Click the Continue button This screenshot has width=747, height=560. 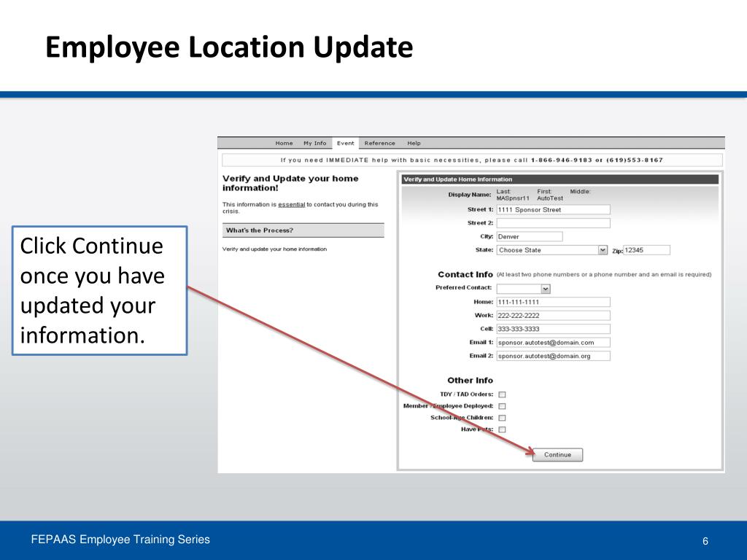557,455
